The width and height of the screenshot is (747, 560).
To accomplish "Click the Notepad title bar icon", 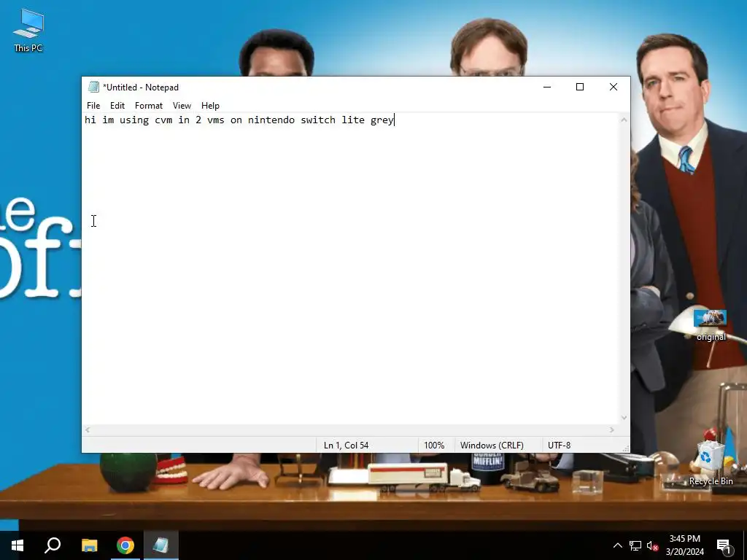I will click(93, 87).
